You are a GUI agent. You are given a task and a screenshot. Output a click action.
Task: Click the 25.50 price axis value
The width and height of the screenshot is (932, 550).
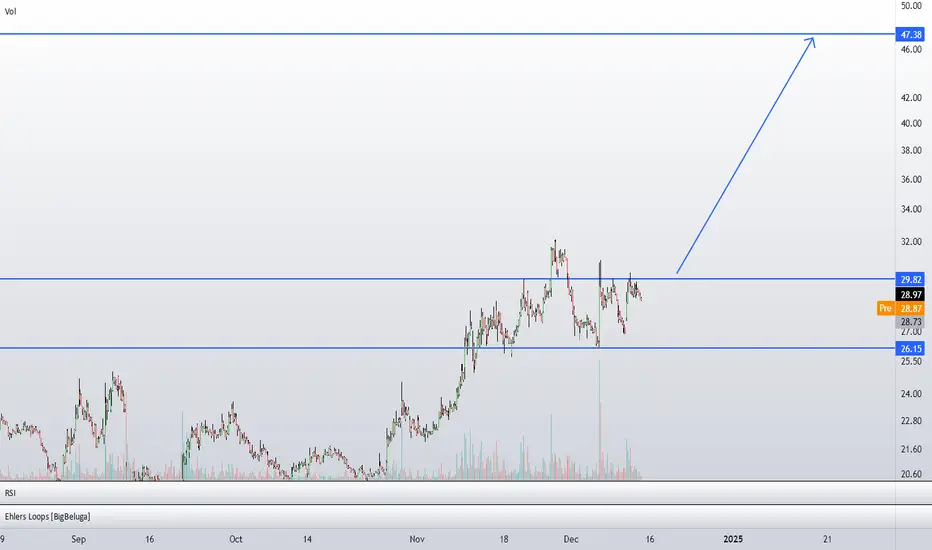coord(911,361)
